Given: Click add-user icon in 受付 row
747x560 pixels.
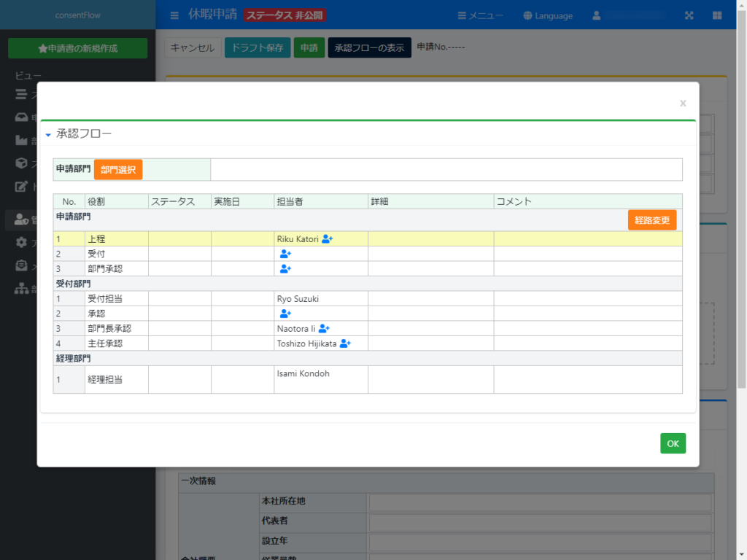Looking at the screenshot, I should tap(285, 254).
